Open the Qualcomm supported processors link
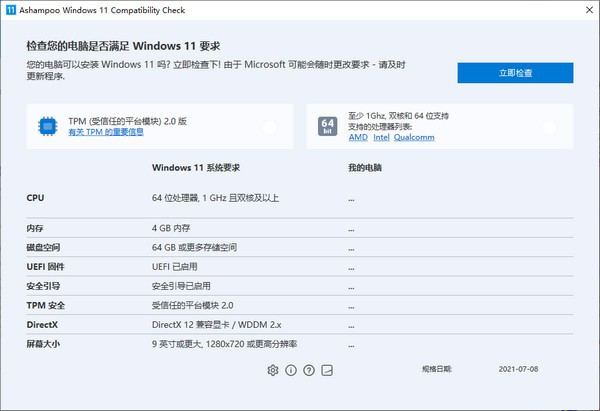This screenshot has width=600, height=411. [x=414, y=137]
